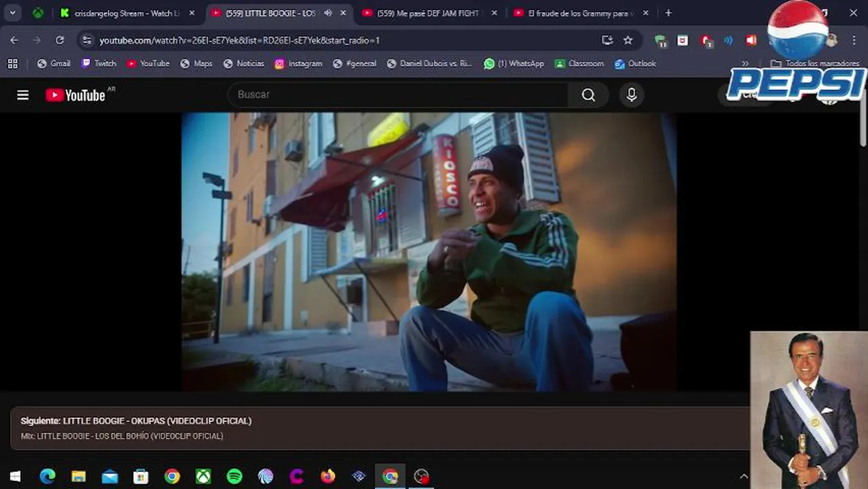Open the active Chrome window in taskbar

[391, 477]
